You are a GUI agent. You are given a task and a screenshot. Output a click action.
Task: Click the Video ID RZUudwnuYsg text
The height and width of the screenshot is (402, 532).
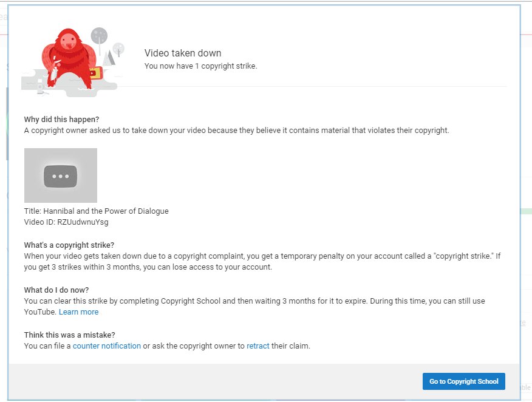pos(66,222)
